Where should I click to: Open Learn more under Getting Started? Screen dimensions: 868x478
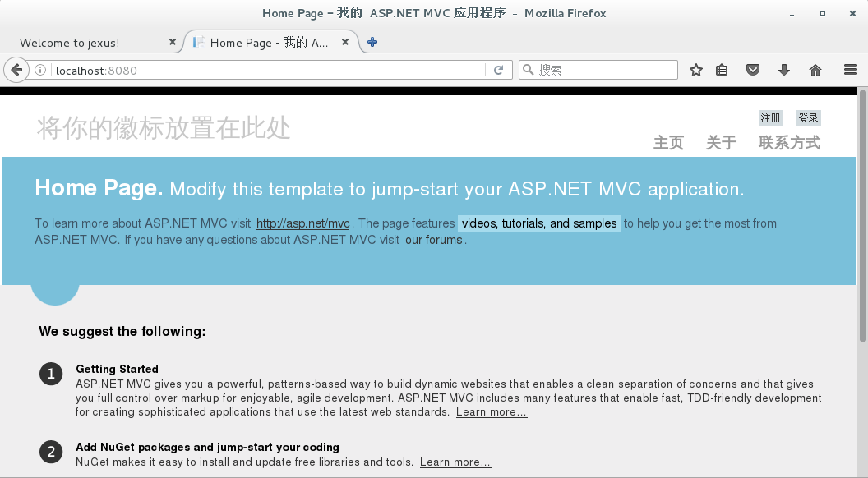492,412
